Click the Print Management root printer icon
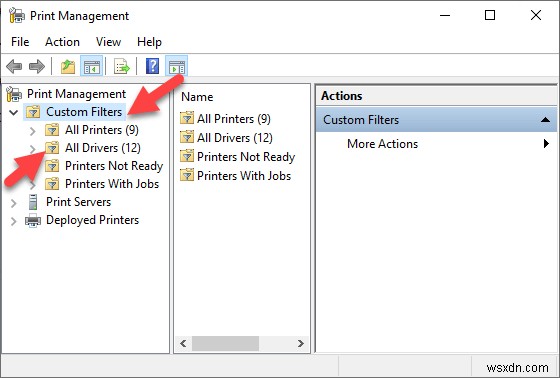560x378 pixels. tap(14, 94)
